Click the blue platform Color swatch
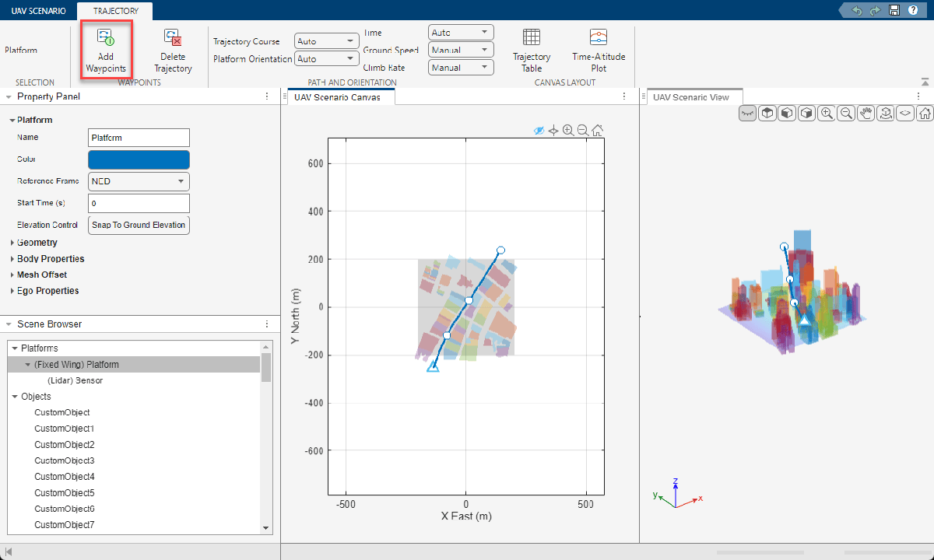934x560 pixels. 139,159
